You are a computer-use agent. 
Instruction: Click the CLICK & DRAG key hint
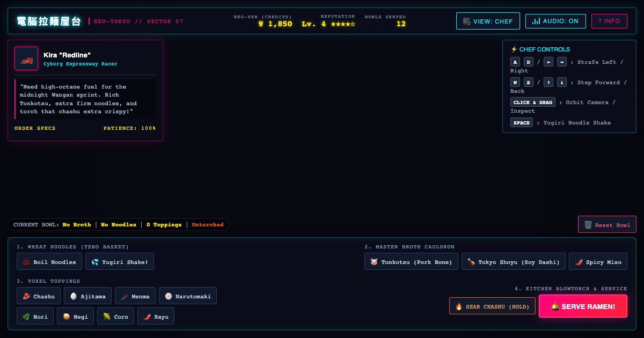(533, 102)
